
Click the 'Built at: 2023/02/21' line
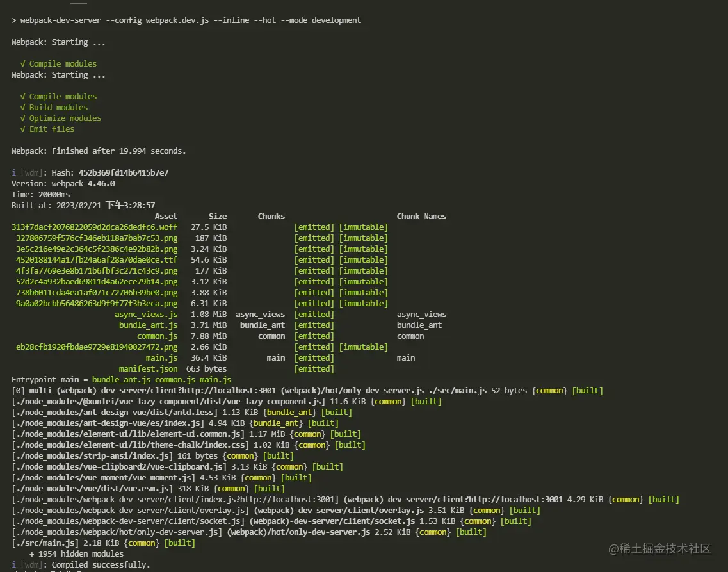tap(83, 205)
